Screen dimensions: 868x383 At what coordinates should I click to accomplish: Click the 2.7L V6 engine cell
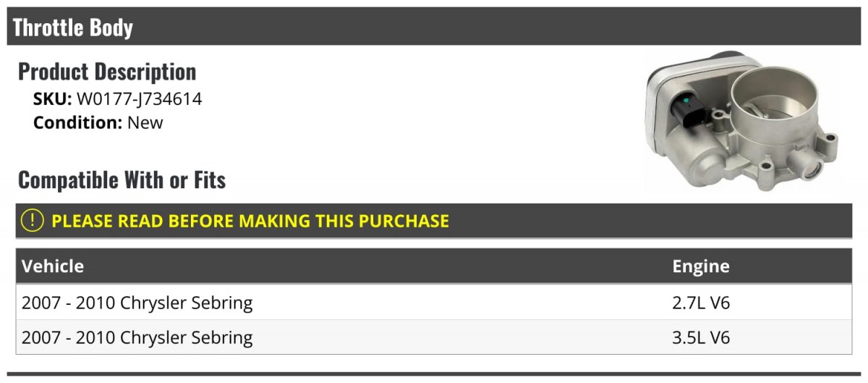[x=701, y=302]
